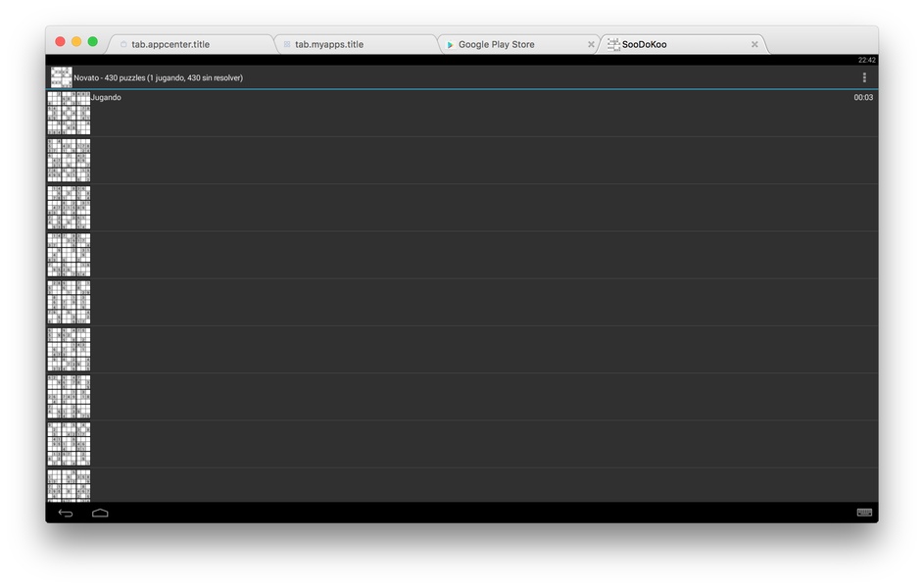The image size is (924, 588).
Task: Open the three-dot overflow menu
Action: pos(864,77)
